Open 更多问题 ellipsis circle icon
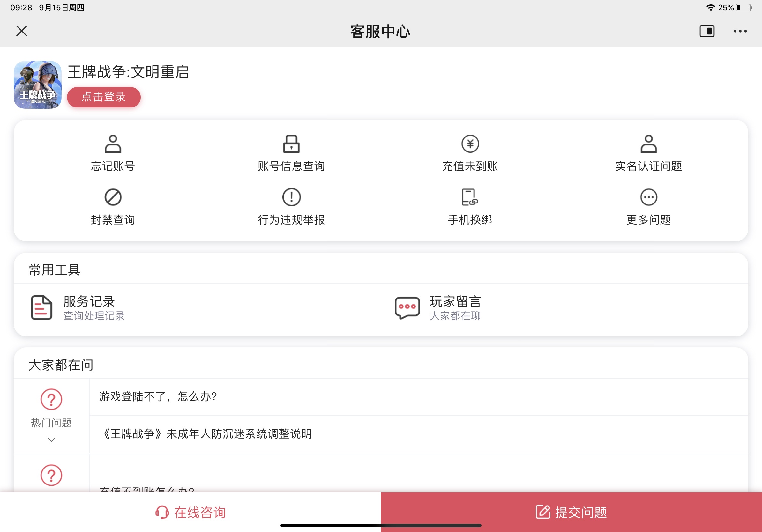 pos(648,197)
